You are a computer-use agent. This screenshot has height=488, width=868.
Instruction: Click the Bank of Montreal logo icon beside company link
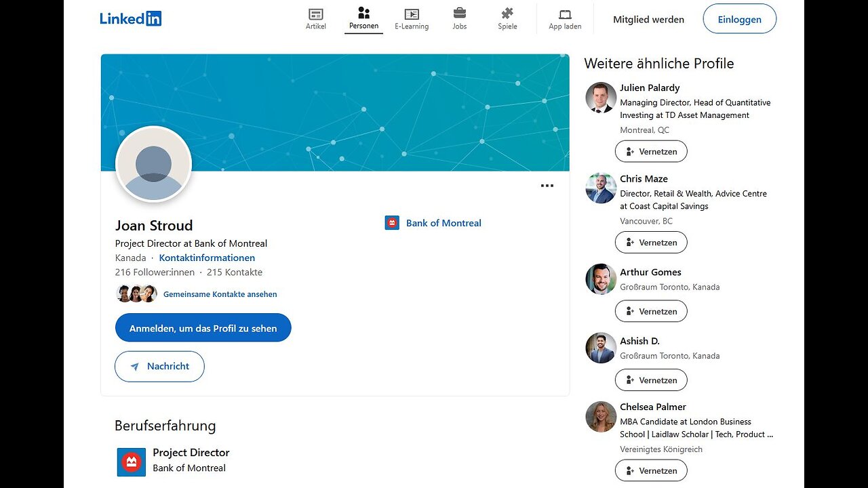[392, 223]
